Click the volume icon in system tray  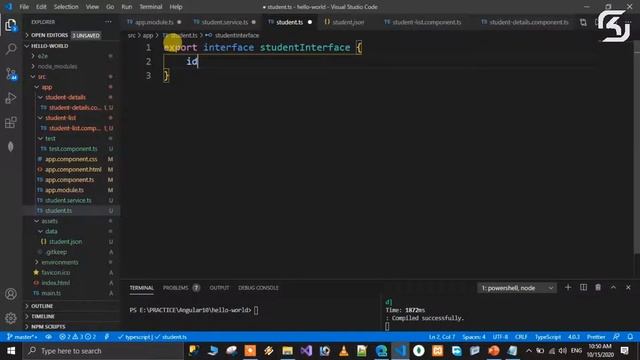[x=562, y=351]
